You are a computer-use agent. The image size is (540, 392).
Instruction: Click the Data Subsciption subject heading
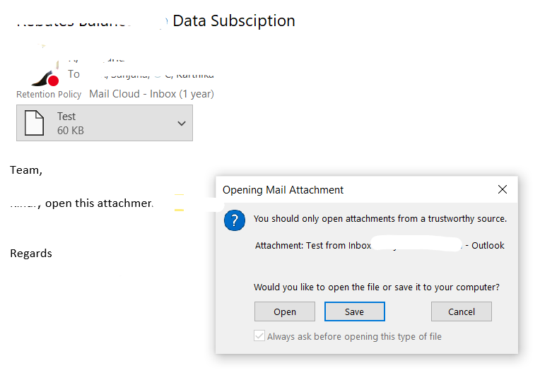click(x=234, y=20)
